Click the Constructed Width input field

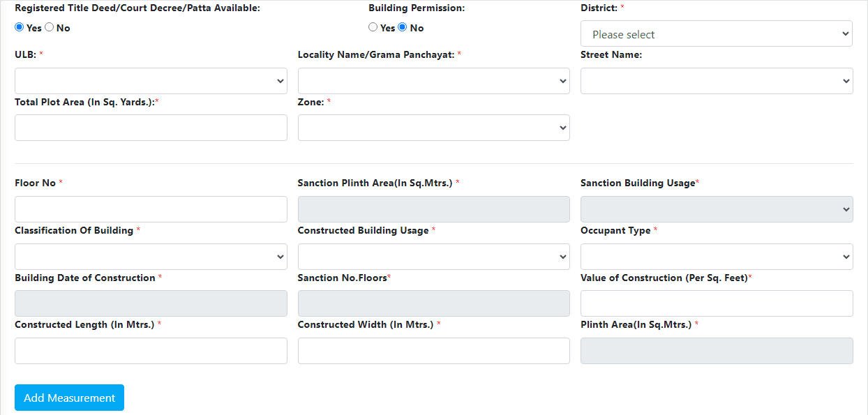pos(433,351)
